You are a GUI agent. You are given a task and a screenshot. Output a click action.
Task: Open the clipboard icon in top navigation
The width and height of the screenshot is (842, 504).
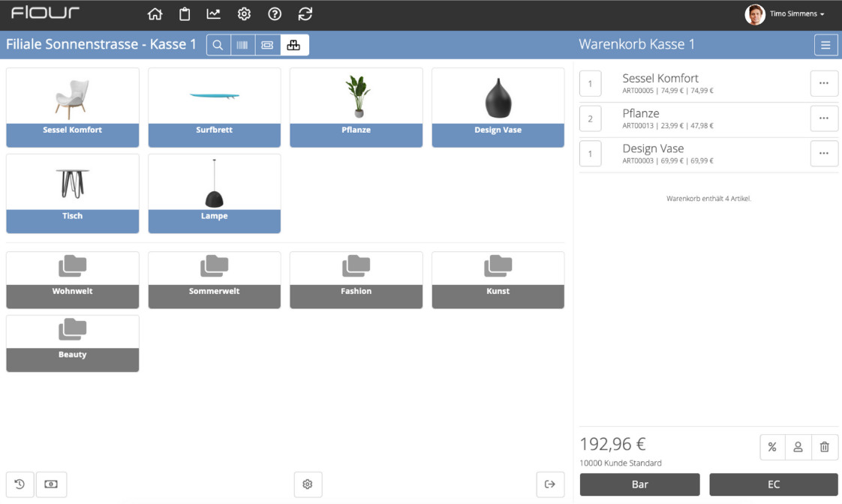(x=184, y=14)
